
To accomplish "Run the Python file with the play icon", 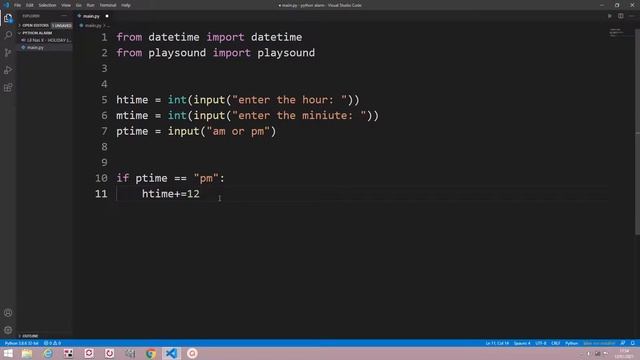I will pyautogui.click(x=609, y=16).
